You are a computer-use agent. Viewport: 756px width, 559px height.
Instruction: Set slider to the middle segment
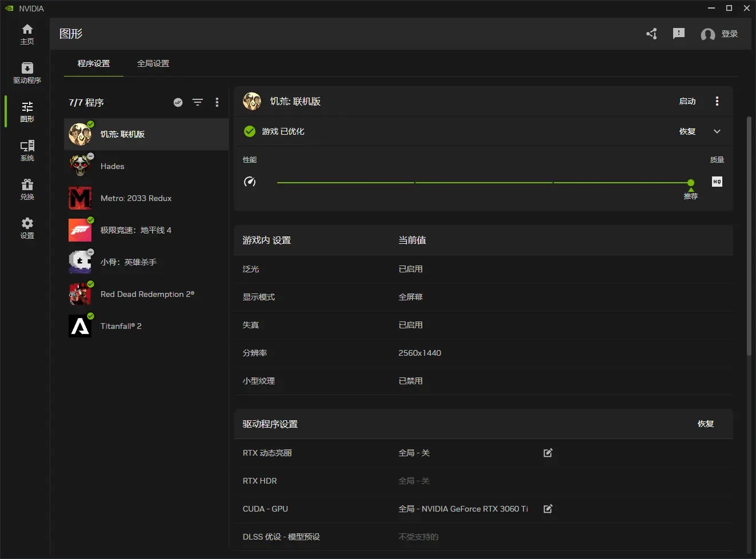pos(484,183)
